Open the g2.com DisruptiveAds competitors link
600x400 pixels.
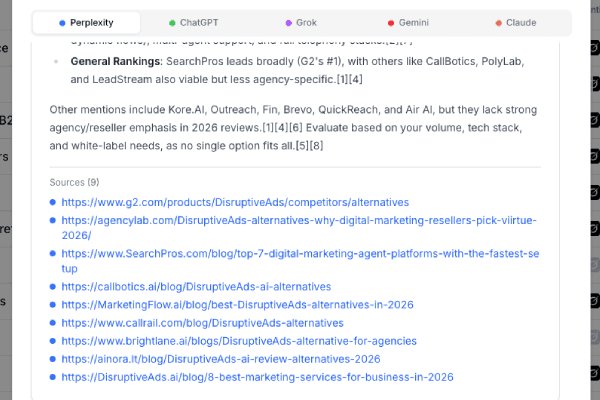[235, 202]
